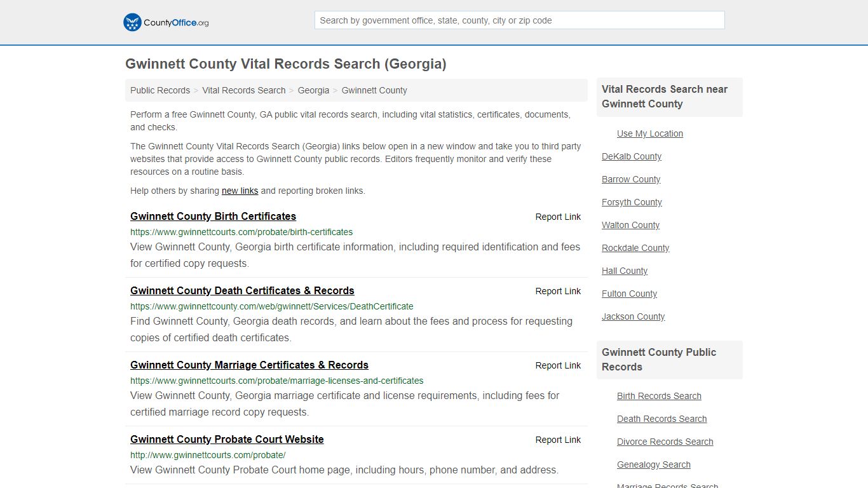Select the Gwinnett County breadcrumb
This screenshot has height=488, width=868.
coord(374,90)
